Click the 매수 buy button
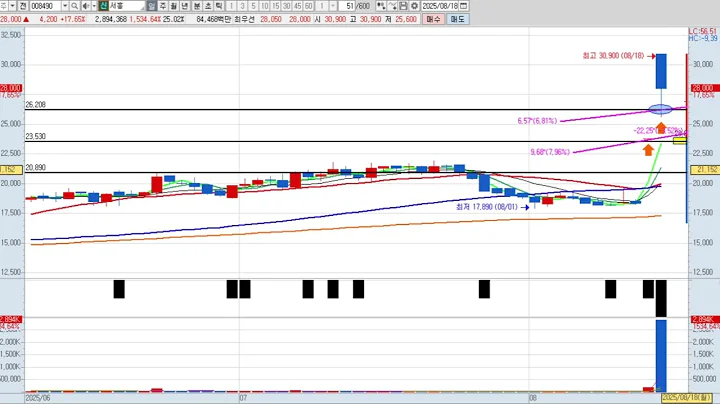Screen dimensions: 720x404 [433, 19]
